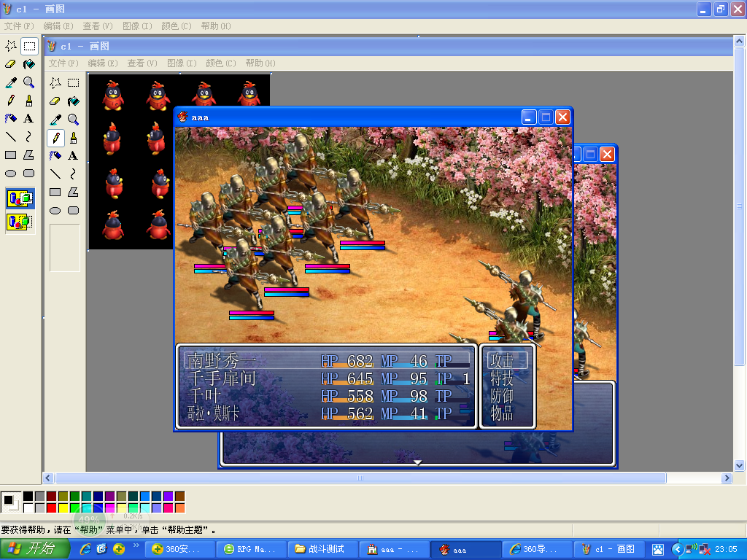Enable the opaque selection option in outer toolbox
This screenshot has width=747, height=560.
(x=20, y=198)
